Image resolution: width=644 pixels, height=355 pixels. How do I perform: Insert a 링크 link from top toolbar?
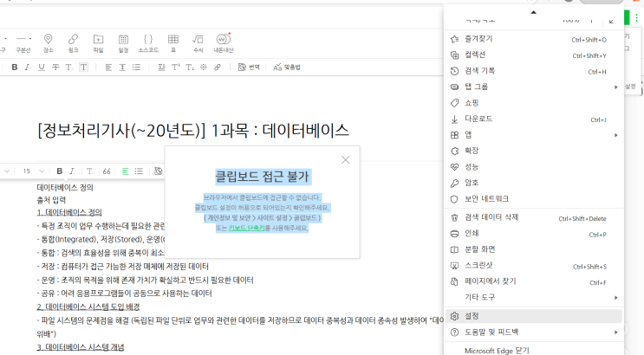tap(73, 43)
